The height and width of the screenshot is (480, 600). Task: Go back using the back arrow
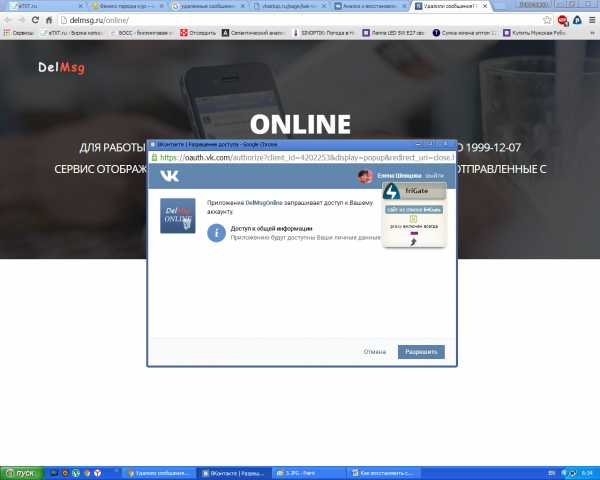click(8, 20)
